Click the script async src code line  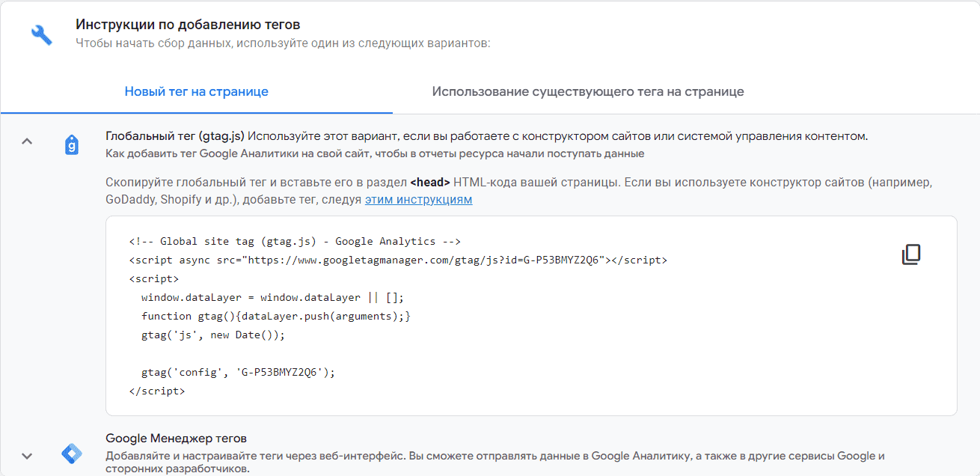pos(398,260)
